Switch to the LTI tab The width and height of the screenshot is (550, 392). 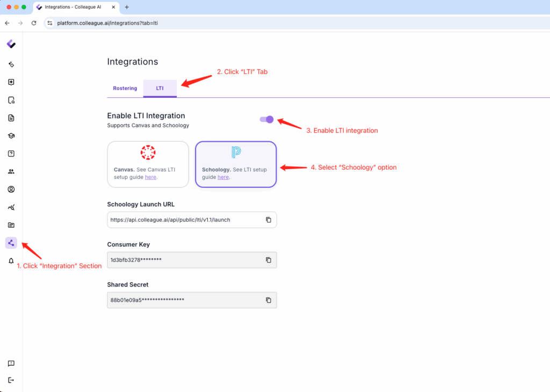[x=160, y=88]
